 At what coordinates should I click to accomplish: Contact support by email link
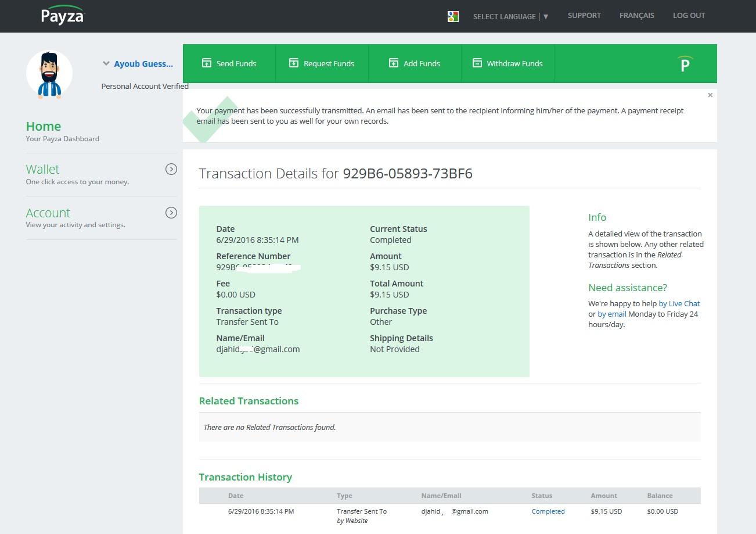[611, 314]
